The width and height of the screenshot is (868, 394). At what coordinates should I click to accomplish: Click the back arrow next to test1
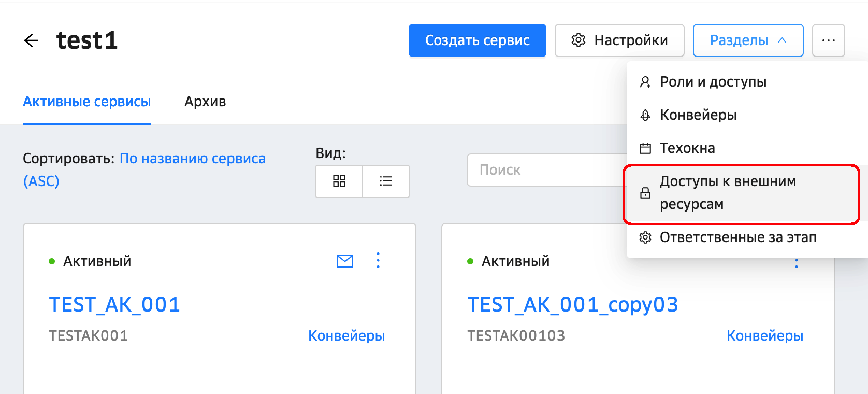[31, 40]
